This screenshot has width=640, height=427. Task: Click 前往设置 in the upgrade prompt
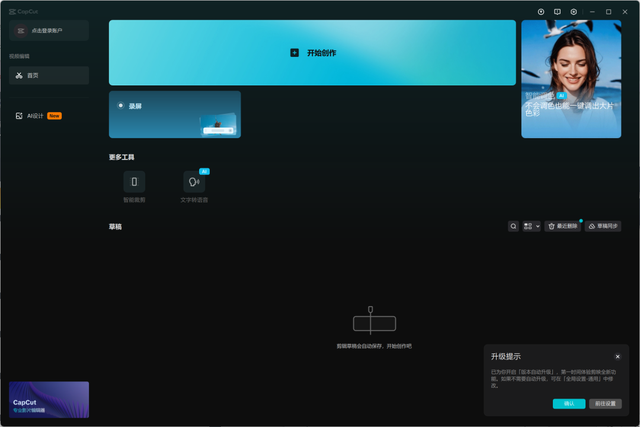605,404
